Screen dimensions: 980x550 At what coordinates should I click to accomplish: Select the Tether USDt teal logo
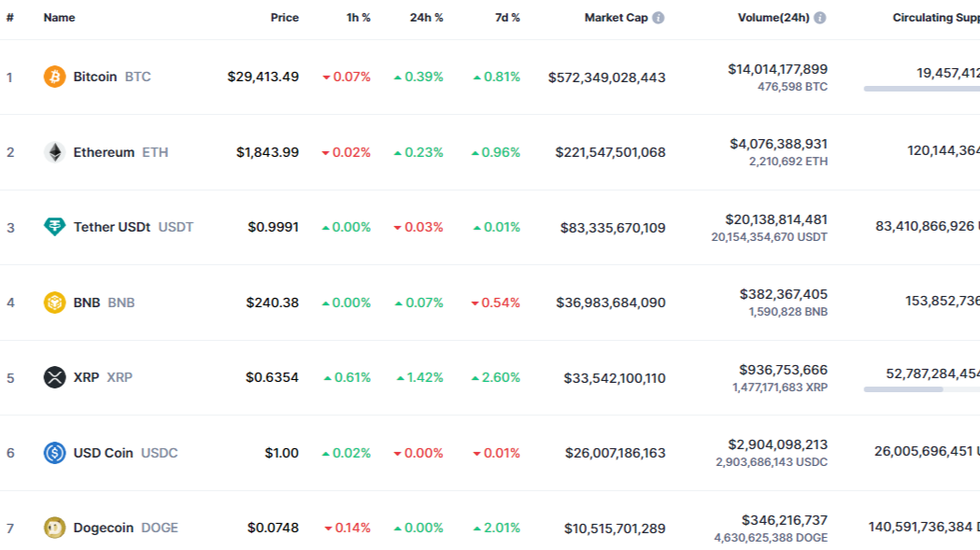pos(54,227)
